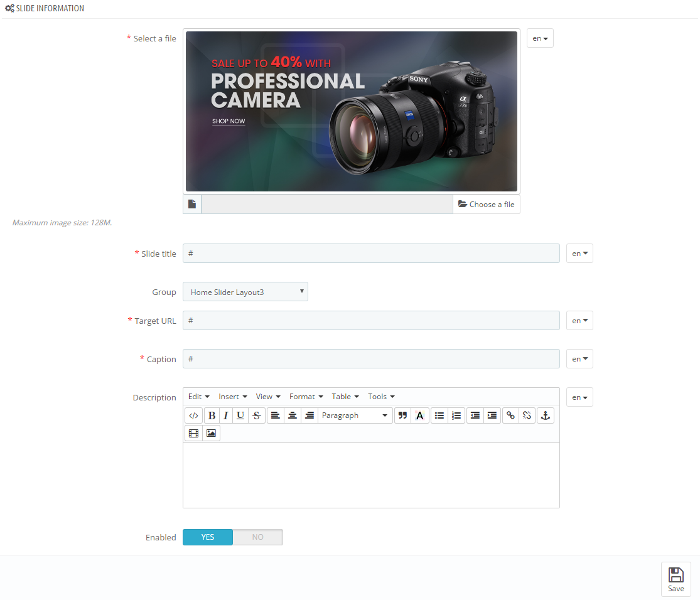Apply strikethrough formatting in editor

pos(257,415)
